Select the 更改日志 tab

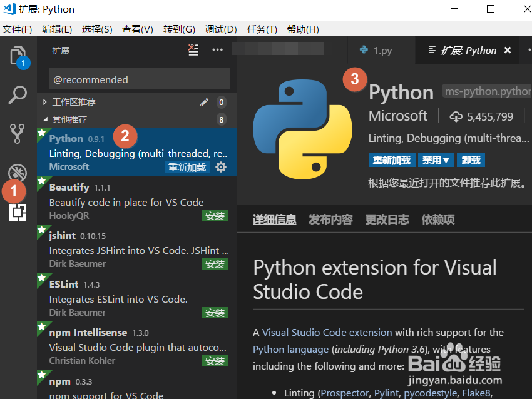[x=387, y=220]
